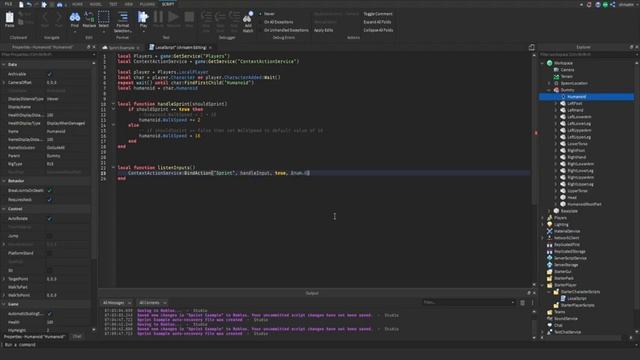Click the Teams icon in Explorer

[x=549, y=312]
